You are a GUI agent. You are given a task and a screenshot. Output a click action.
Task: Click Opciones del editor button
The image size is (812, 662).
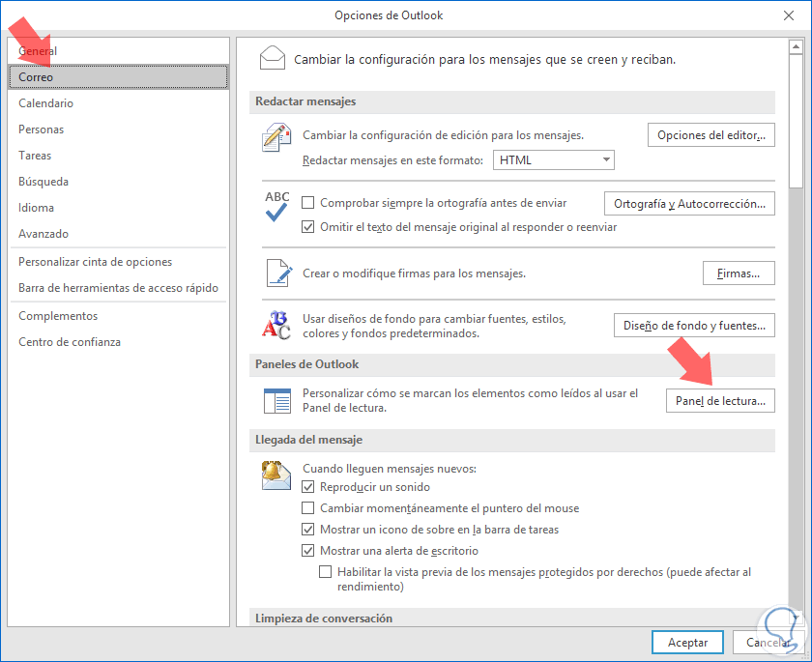click(711, 135)
